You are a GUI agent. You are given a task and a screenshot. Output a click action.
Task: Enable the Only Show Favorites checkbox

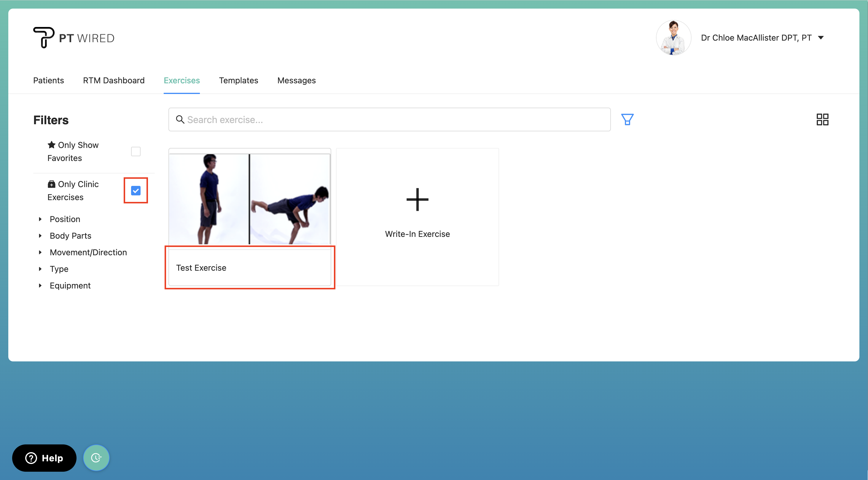point(136,151)
